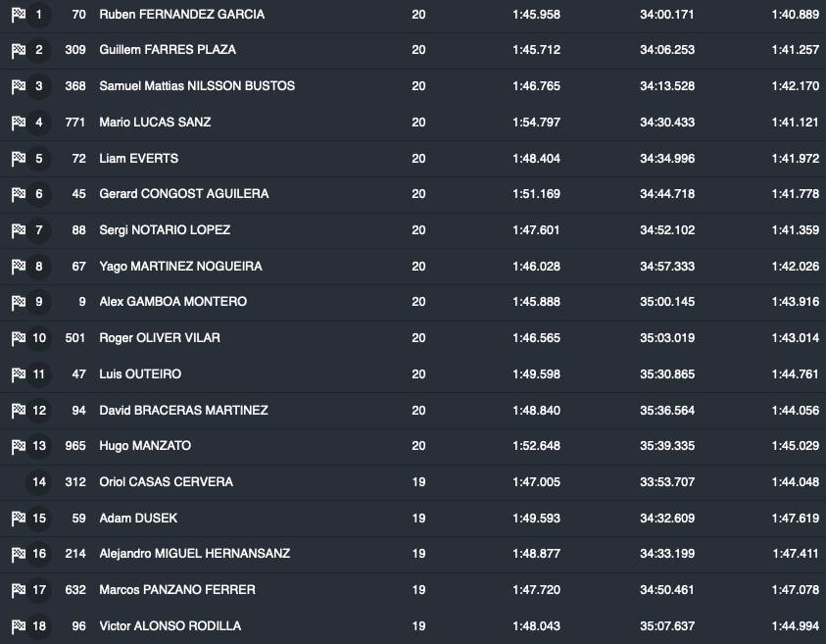The height and width of the screenshot is (644, 826).
Task: Click the position 1 badge
Action: pos(39,15)
